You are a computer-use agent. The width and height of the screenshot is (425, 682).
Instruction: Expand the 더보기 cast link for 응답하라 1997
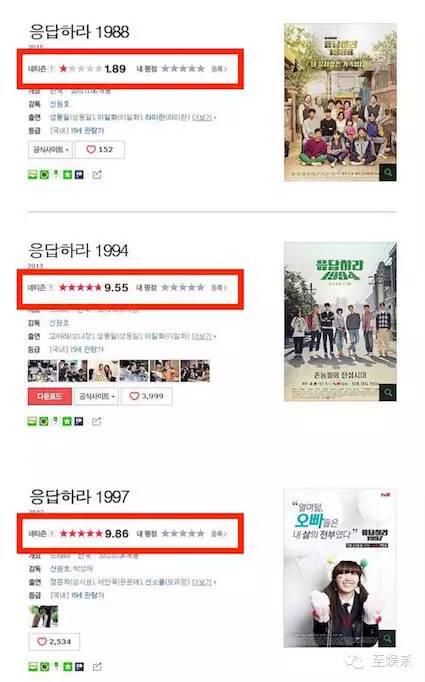203,582
